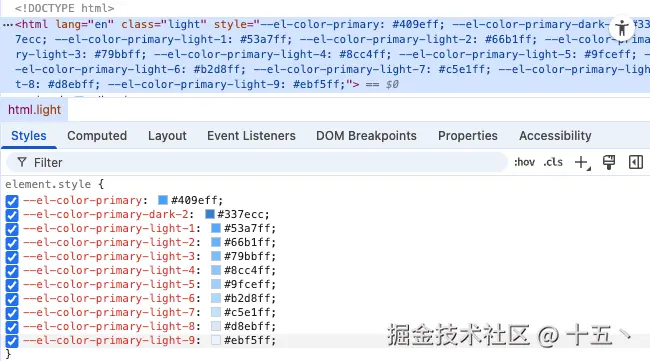Click into the Filter styles input field
Screen dimensions: 650x361
(257, 162)
